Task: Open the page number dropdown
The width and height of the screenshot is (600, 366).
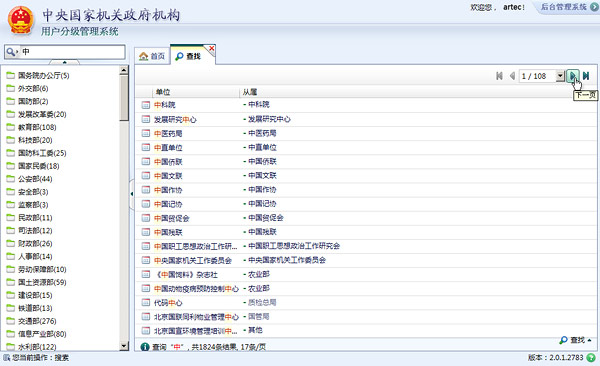Action: 560,76
